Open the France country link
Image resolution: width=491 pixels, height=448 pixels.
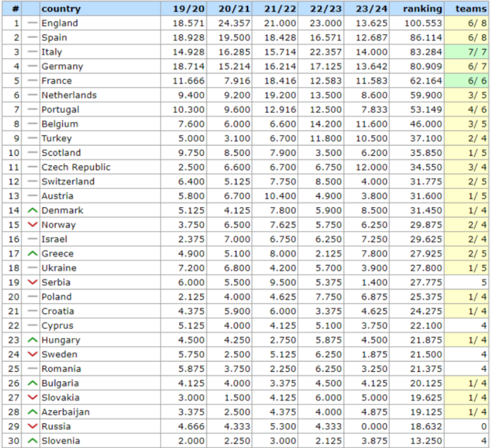[57, 81]
